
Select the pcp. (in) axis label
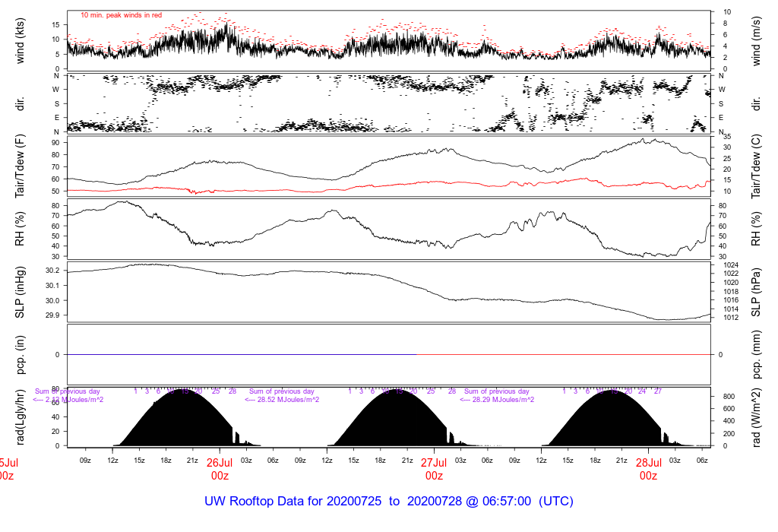tap(21, 355)
